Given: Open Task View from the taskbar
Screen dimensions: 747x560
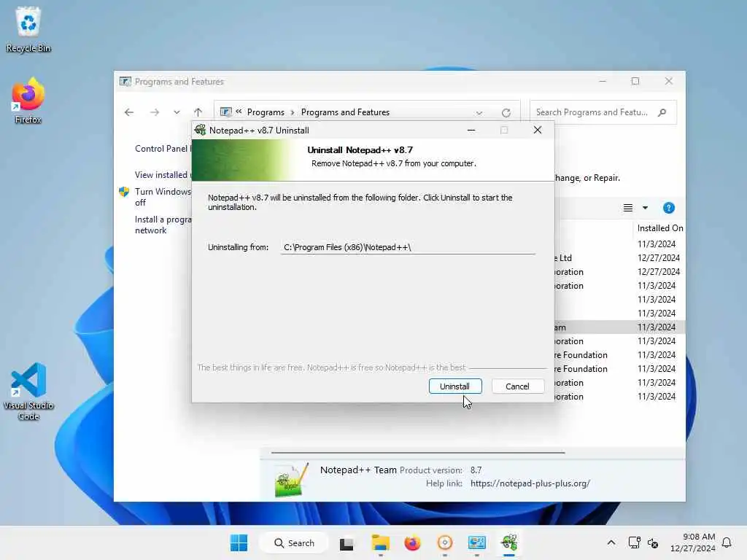Looking at the screenshot, I should [x=347, y=542].
